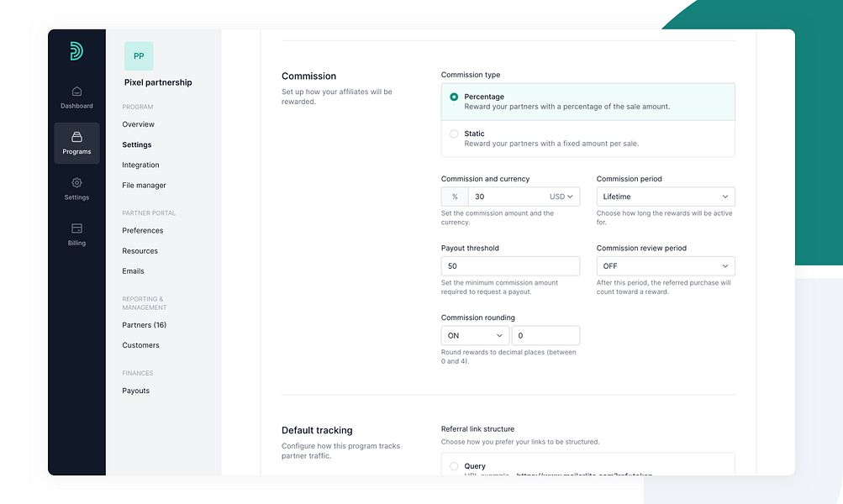This screenshot has height=504, width=843.
Task: Open Partners (16) page
Action: (x=144, y=325)
